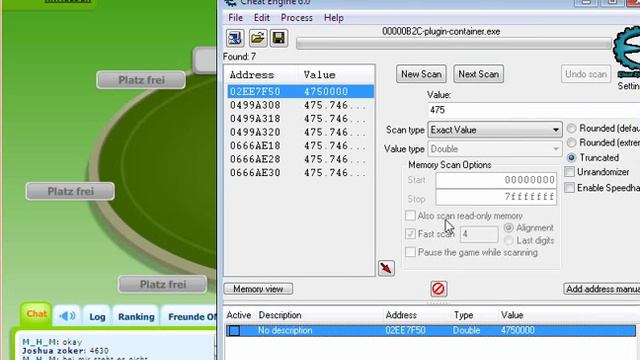Open the process list computer icon
The width and height of the screenshot is (640, 360).
pos(235,38)
